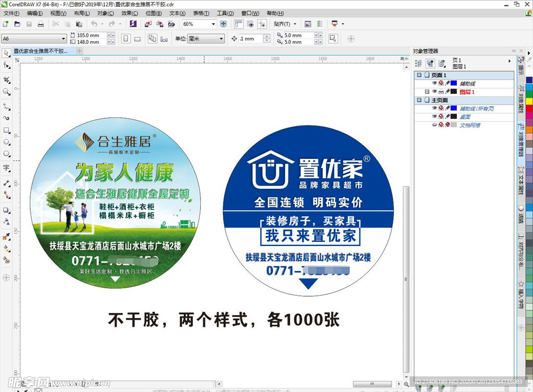This screenshot has width=533, height=392.
Task: Click the Publish to PDF icon
Action: pyautogui.click(x=171, y=24)
